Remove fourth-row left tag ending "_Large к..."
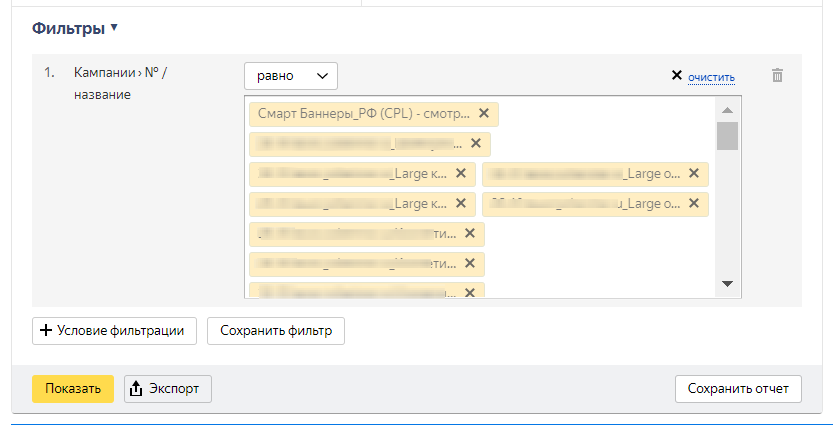 click(461, 204)
